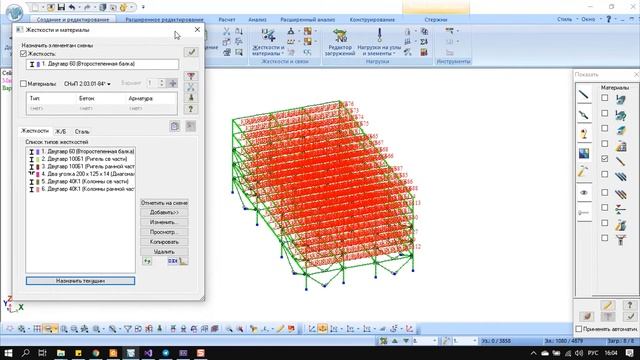This screenshot has width=640, height=360.
Task: Click the Windows Start button
Action: (x=8, y=353)
